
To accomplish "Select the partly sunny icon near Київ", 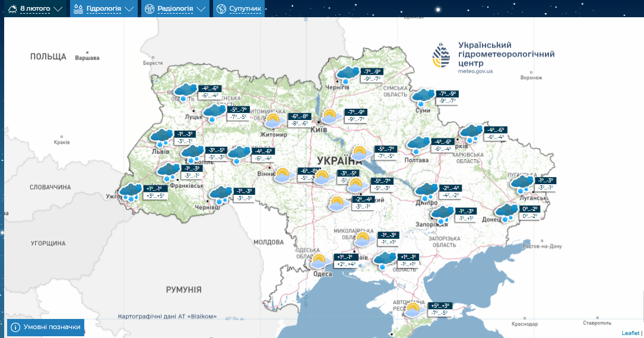I will click(x=332, y=116).
